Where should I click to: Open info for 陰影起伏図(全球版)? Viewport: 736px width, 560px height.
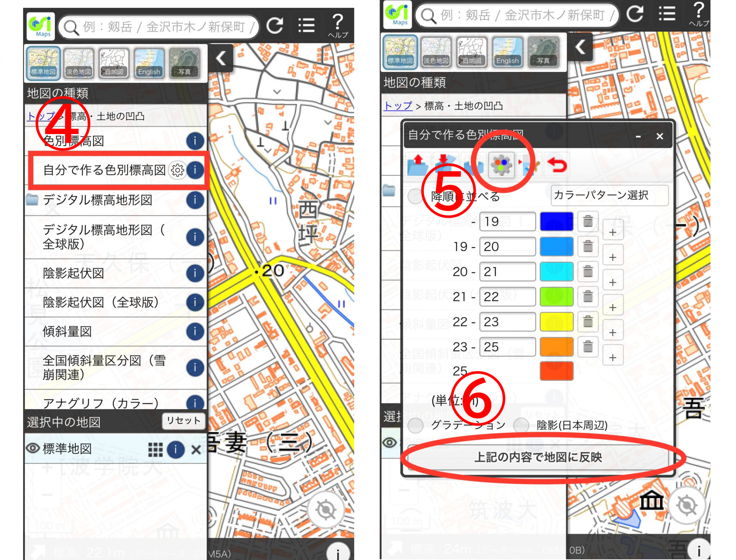195,302
